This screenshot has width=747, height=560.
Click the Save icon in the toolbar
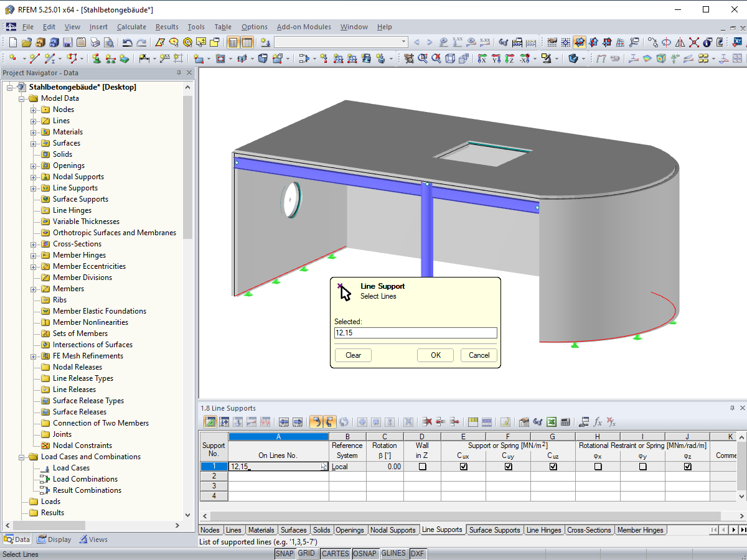pyautogui.click(x=68, y=42)
